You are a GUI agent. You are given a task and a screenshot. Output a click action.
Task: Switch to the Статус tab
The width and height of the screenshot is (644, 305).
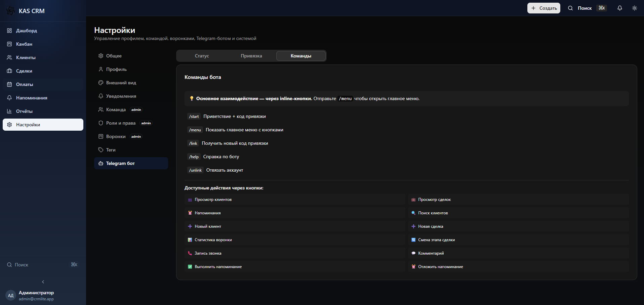coord(202,56)
